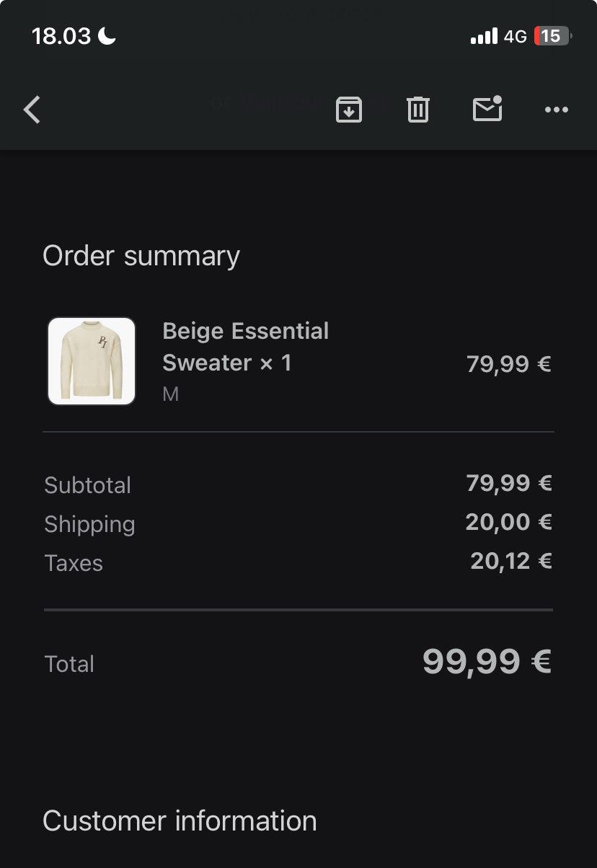Tap the cellular signal bars icon

pos(484,36)
